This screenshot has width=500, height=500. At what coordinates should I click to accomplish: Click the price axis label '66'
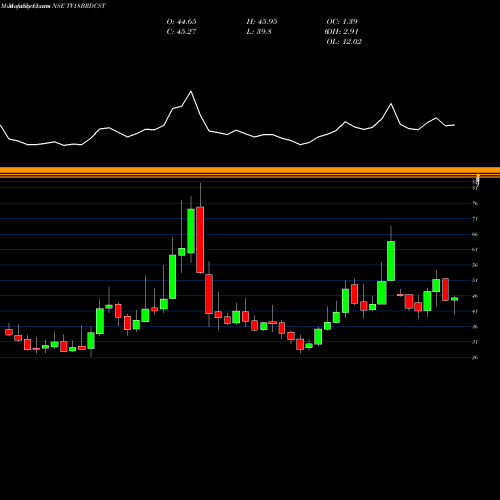[x=475, y=234]
